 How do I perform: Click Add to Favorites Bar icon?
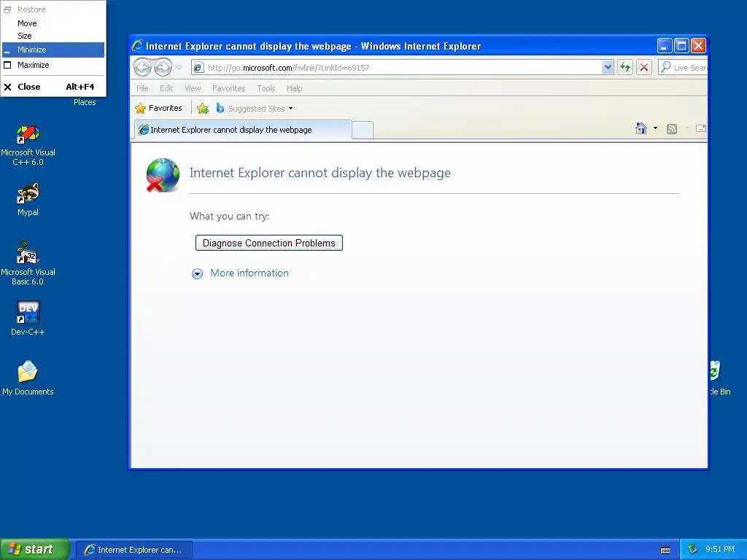tap(203, 109)
